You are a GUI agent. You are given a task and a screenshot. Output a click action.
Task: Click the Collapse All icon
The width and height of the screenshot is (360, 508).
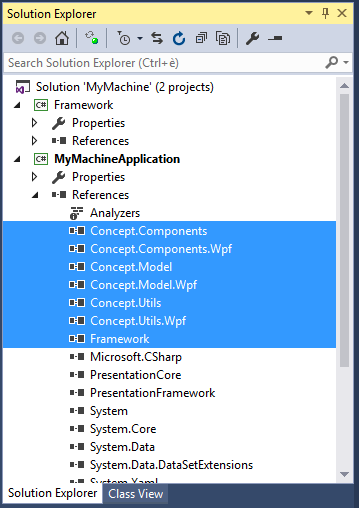pyautogui.click(x=201, y=38)
